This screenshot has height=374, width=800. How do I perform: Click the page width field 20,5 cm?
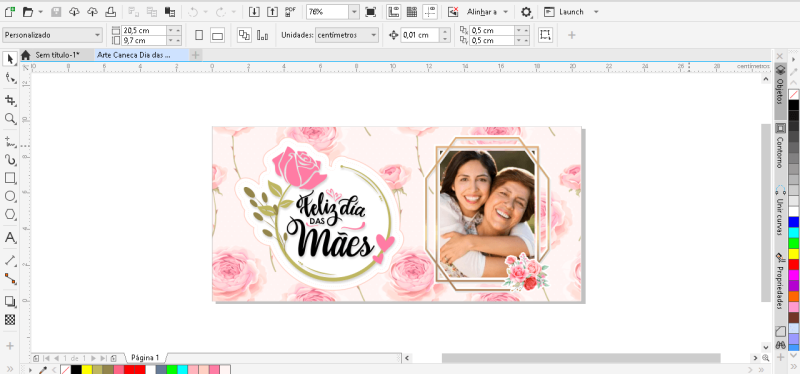(144, 31)
